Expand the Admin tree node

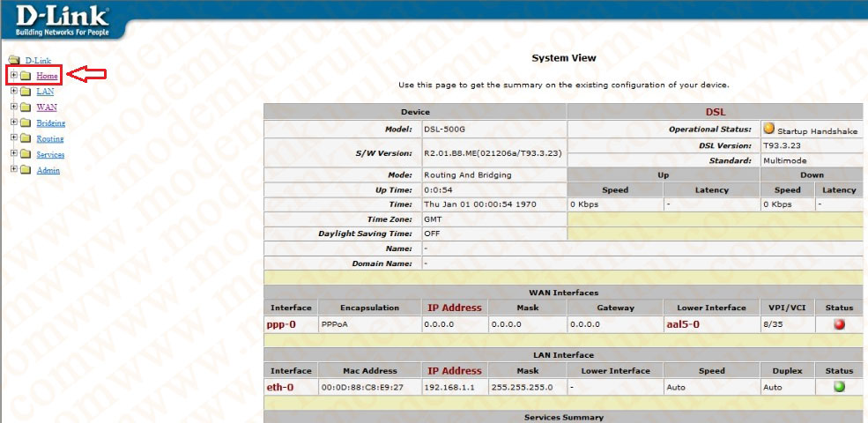[14, 169]
